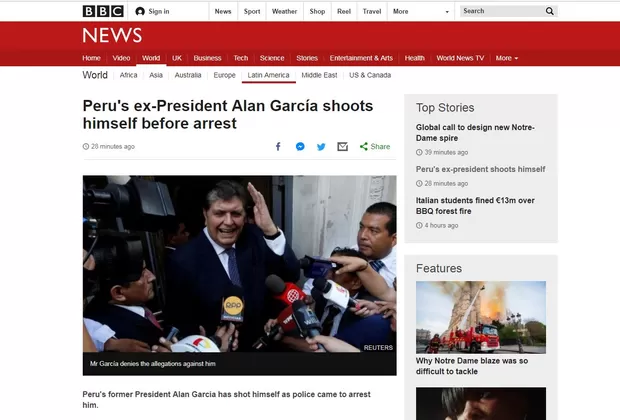
Task: Expand the red nav More menu
Action: [507, 58]
